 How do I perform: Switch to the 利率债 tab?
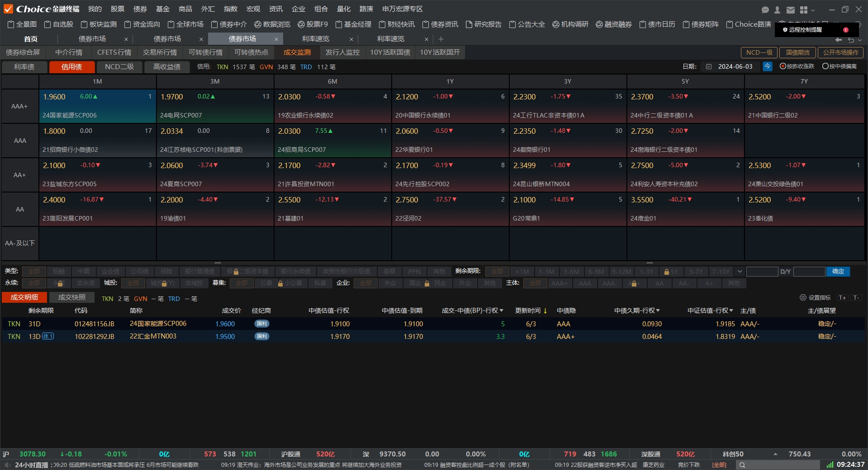pos(24,67)
